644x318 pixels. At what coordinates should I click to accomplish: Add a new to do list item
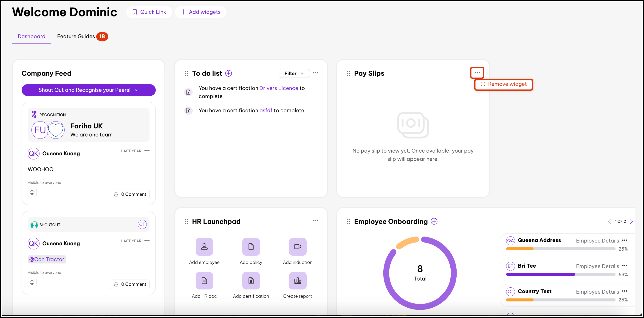[x=229, y=73]
